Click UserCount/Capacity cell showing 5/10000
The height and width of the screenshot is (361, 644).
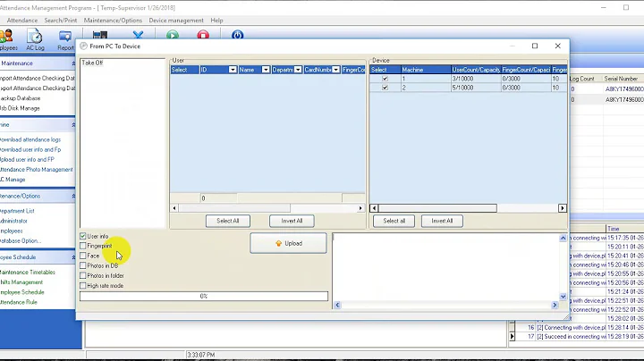pos(476,88)
